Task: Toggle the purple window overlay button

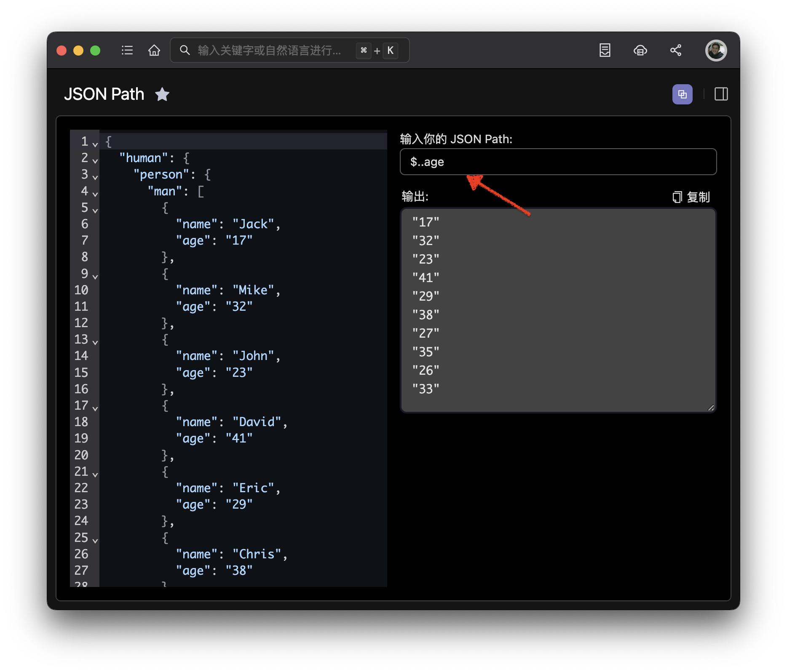Action: [682, 94]
